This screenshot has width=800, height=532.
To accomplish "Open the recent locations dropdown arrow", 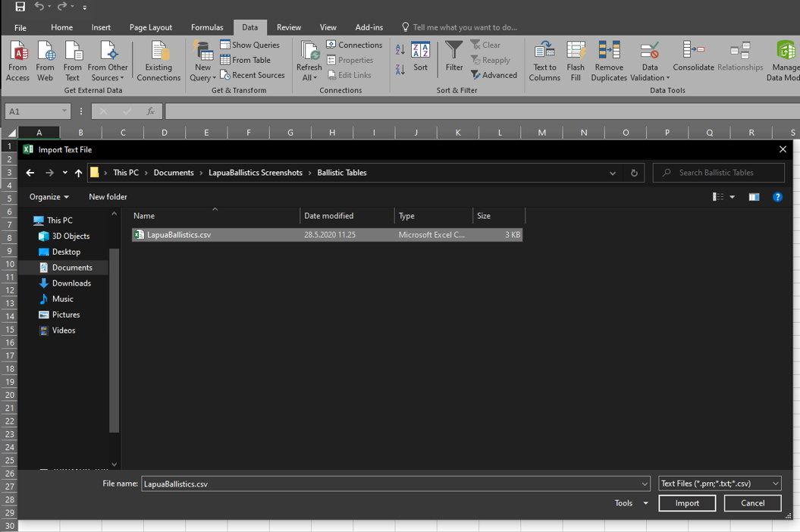I will click(64, 173).
